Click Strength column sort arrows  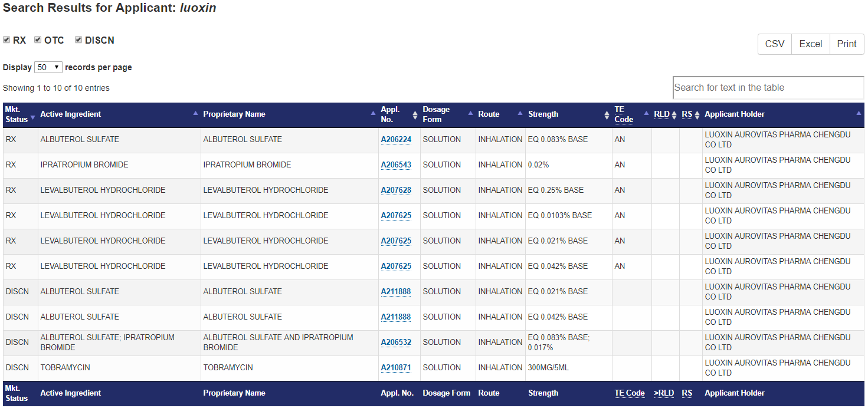click(607, 115)
